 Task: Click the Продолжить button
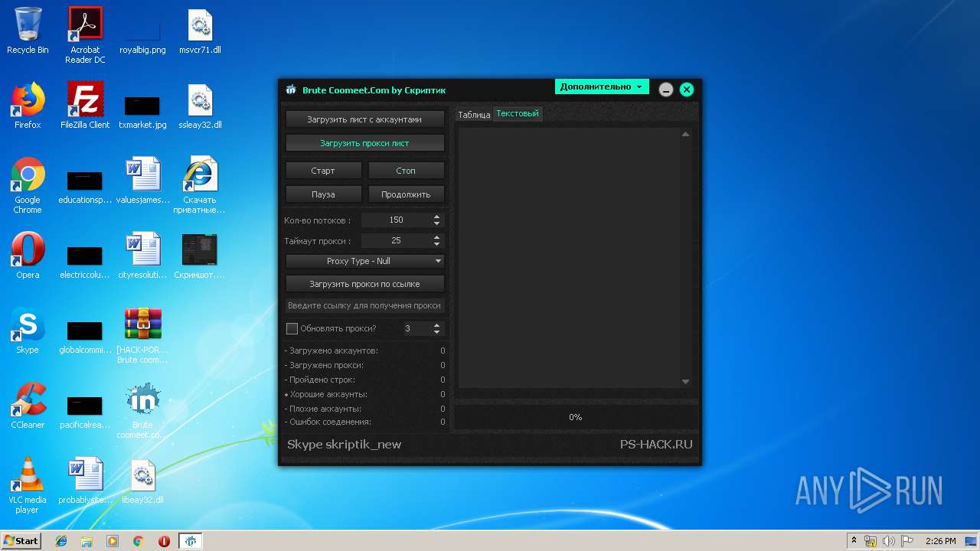point(406,194)
